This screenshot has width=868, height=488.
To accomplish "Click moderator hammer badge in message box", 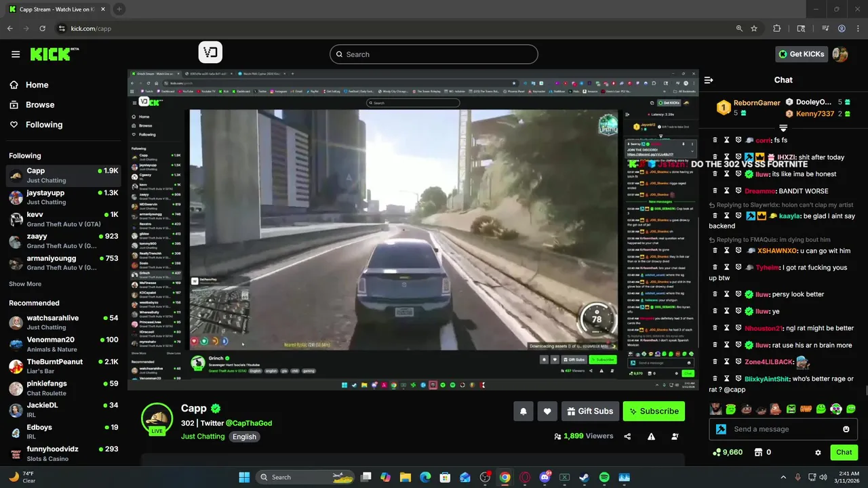I will (x=721, y=429).
